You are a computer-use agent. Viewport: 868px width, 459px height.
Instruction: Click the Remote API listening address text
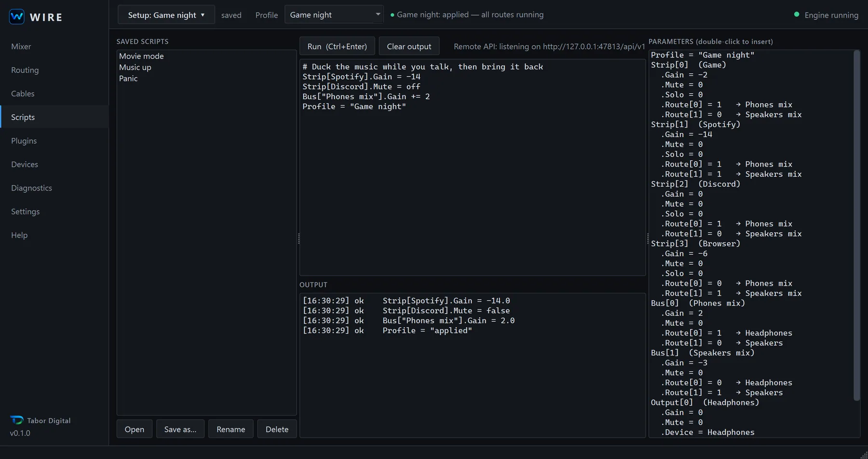click(x=549, y=46)
